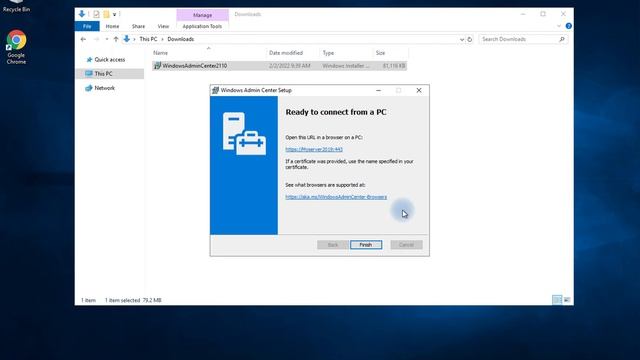Switch to the View ribbon tab
This screenshot has height=360, width=640.
coord(163,26)
